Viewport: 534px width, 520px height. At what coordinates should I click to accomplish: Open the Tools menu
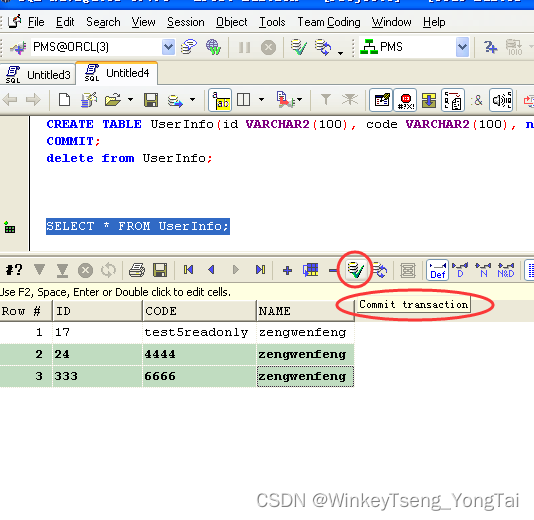click(x=272, y=22)
